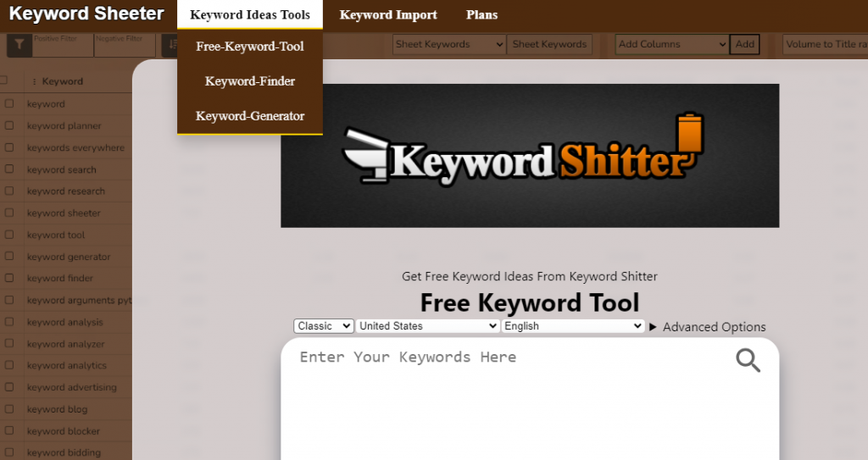The image size is (868, 460).
Task: Click the magnifier search icon
Action: pos(748,360)
